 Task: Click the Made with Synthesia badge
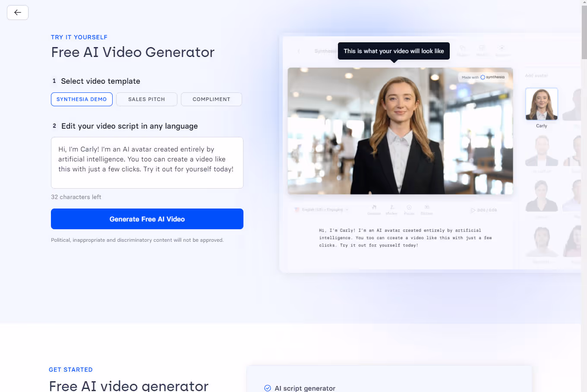pos(483,77)
